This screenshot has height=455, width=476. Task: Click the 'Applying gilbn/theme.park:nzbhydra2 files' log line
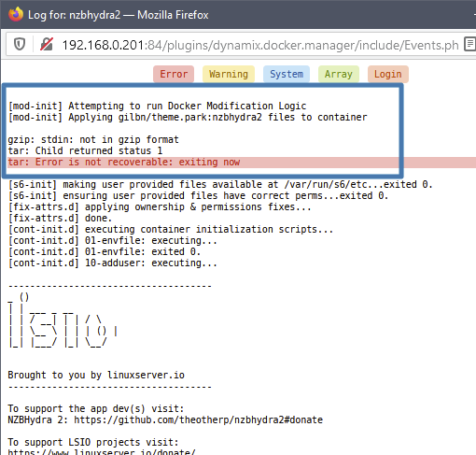(188, 117)
